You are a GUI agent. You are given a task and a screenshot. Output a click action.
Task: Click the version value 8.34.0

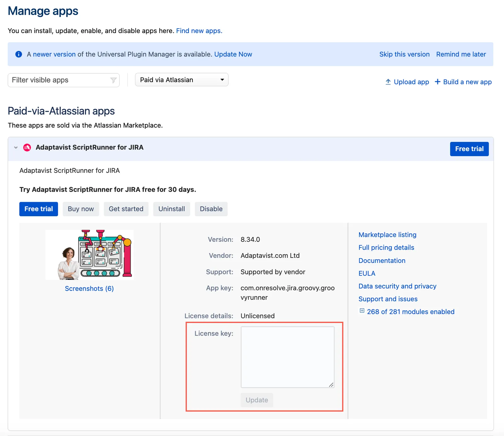250,240
